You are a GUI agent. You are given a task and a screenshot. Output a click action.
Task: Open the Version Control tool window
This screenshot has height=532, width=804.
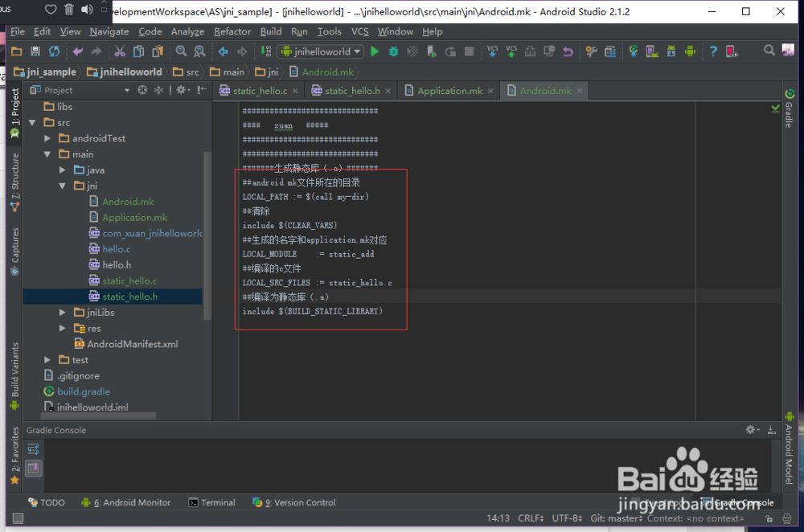click(x=294, y=502)
